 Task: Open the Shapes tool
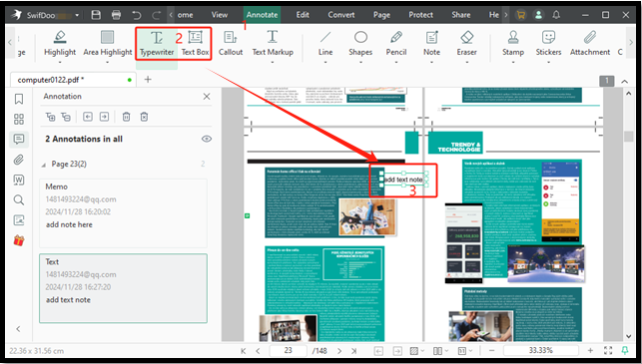click(360, 43)
